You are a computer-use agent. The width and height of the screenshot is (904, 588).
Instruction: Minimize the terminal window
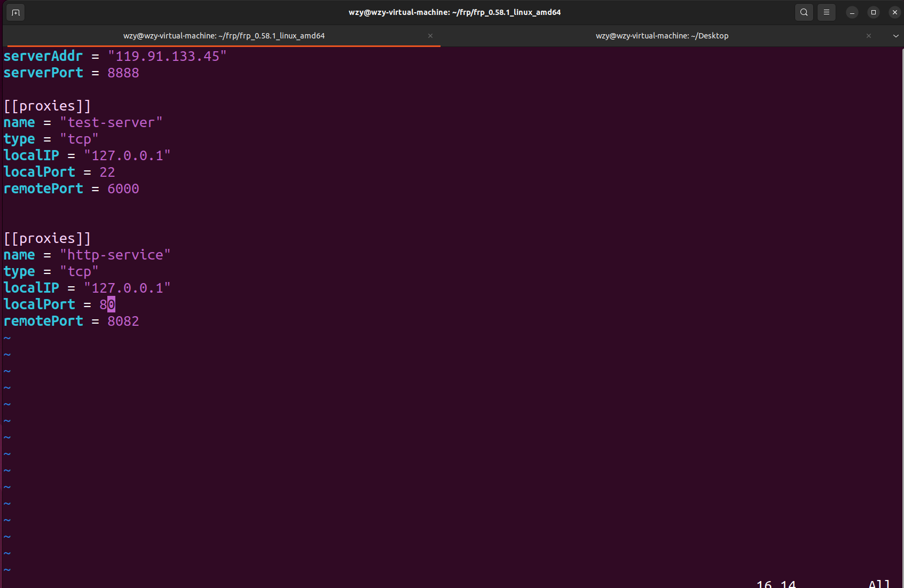coord(852,12)
